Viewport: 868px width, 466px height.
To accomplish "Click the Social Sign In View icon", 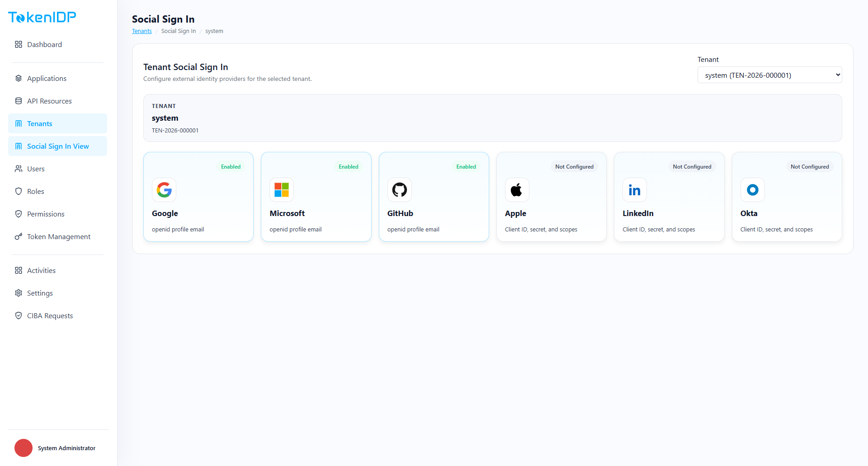I will [19, 146].
